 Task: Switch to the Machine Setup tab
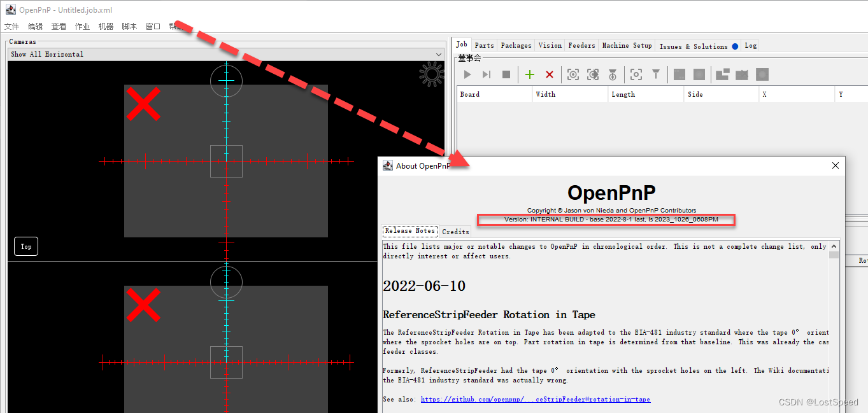(627, 45)
